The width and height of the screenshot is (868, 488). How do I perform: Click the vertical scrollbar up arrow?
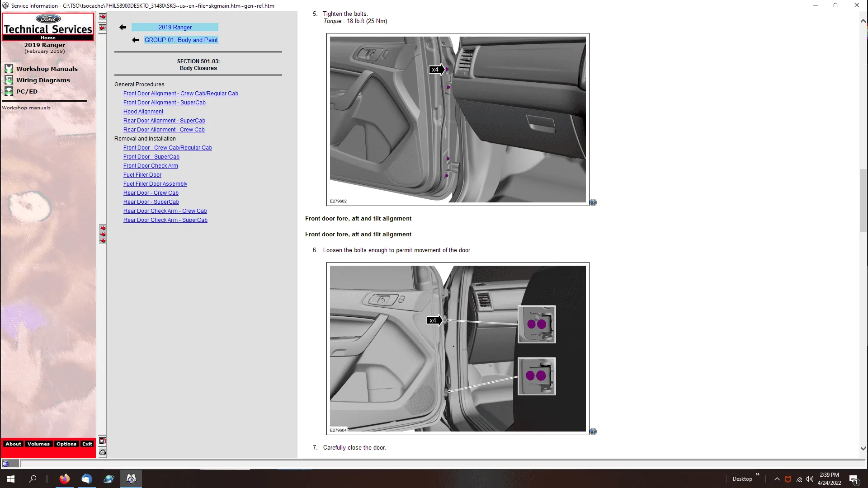pos(863,21)
